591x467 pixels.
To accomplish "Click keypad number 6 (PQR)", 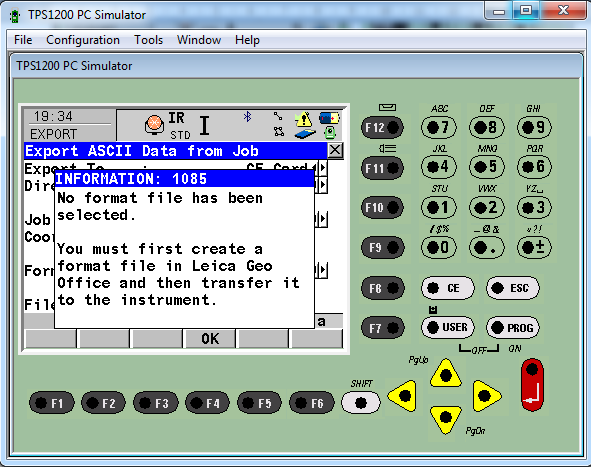I will point(534,167).
